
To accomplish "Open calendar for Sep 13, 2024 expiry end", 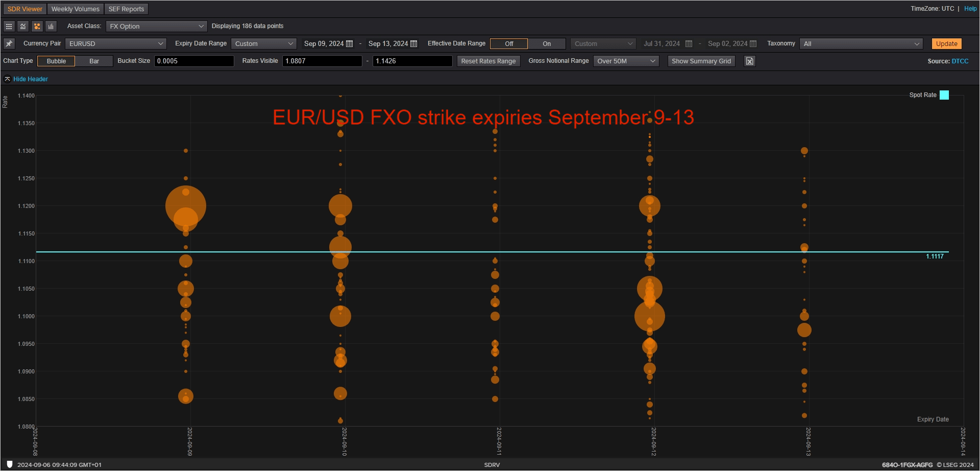I will (414, 44).
